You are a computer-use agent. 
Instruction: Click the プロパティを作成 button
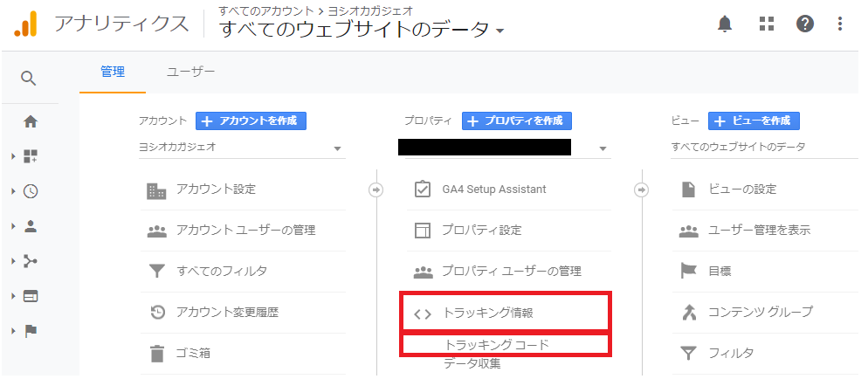(x=517, y=121)
